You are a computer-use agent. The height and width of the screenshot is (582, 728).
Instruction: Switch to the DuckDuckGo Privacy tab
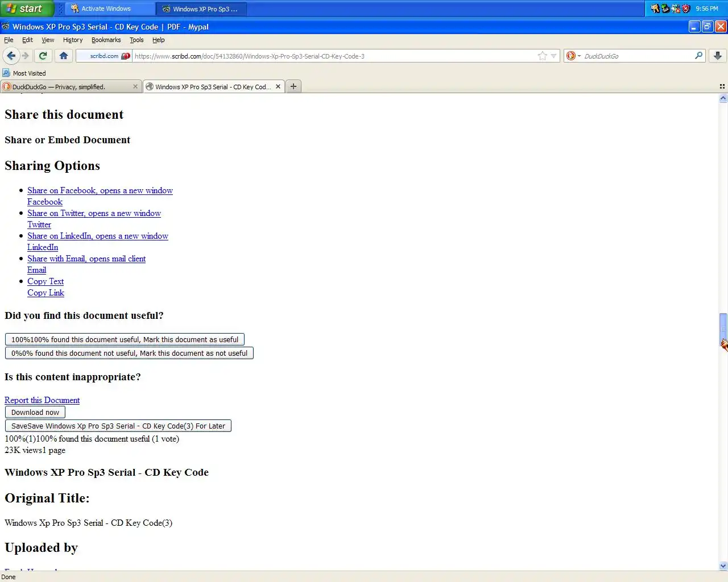pos(71,86)
